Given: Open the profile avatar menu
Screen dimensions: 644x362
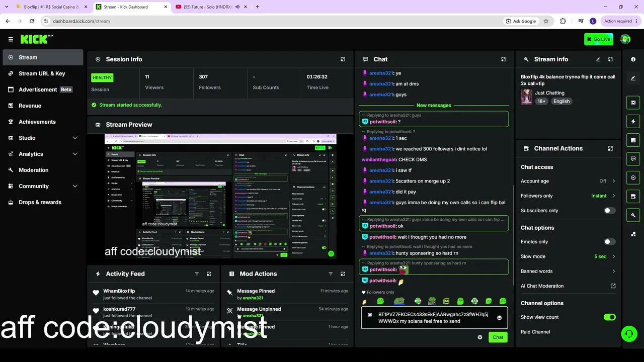Looking at the screenshot, I should [625, 39].
